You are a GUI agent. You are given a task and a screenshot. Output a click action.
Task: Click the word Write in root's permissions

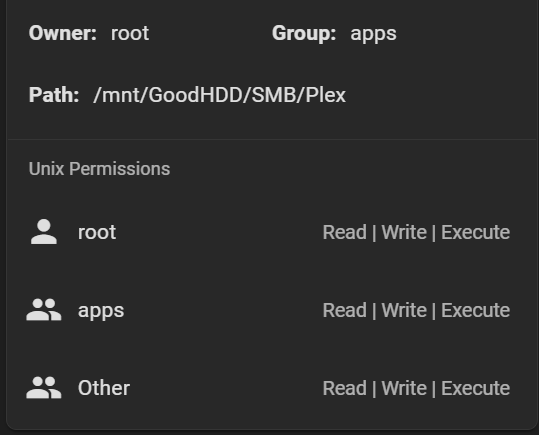coord(404,232)
